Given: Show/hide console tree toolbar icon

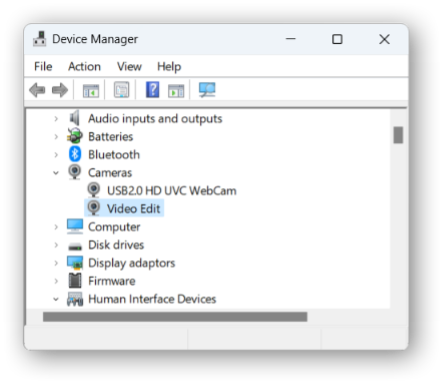Looking at the screenshot, I should (91, 90).
